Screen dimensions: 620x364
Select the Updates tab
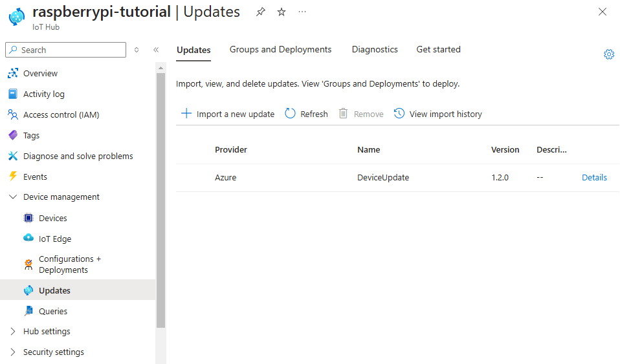click(x=194, y=50)
